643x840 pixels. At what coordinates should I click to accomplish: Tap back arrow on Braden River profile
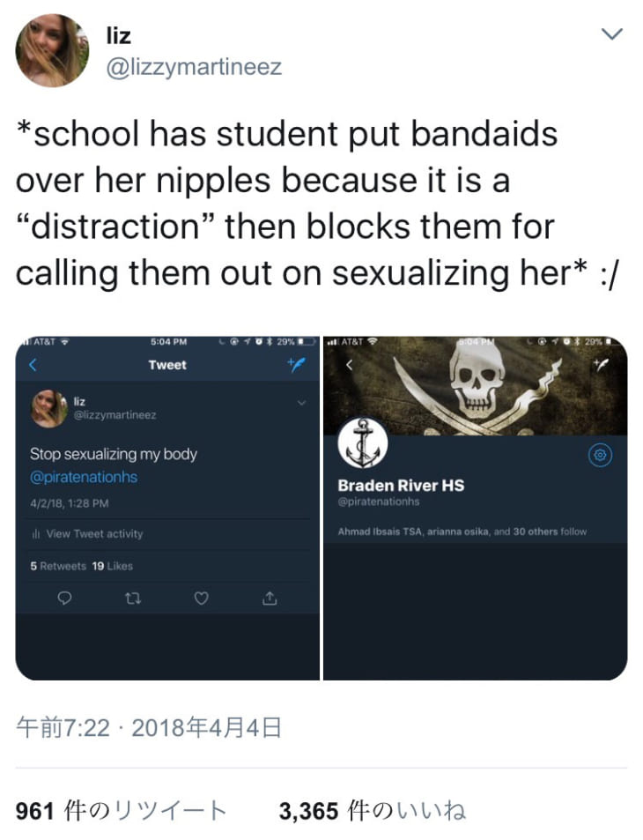[350, 365]
